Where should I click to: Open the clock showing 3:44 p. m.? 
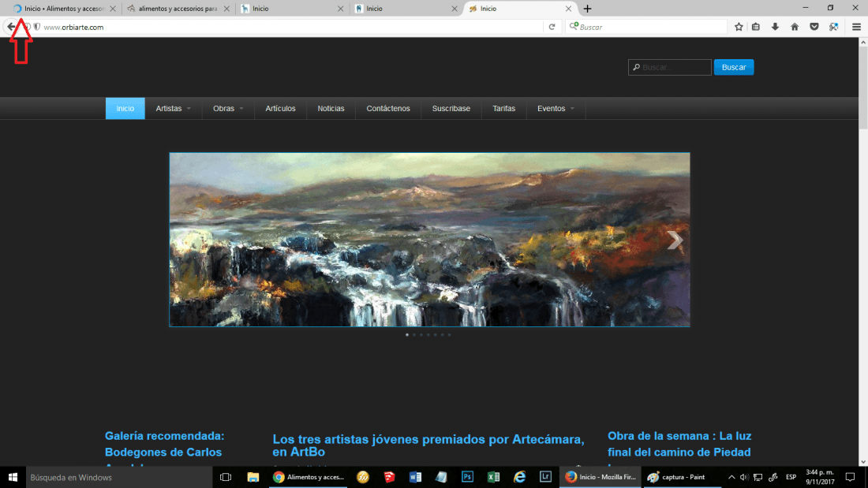820,477
